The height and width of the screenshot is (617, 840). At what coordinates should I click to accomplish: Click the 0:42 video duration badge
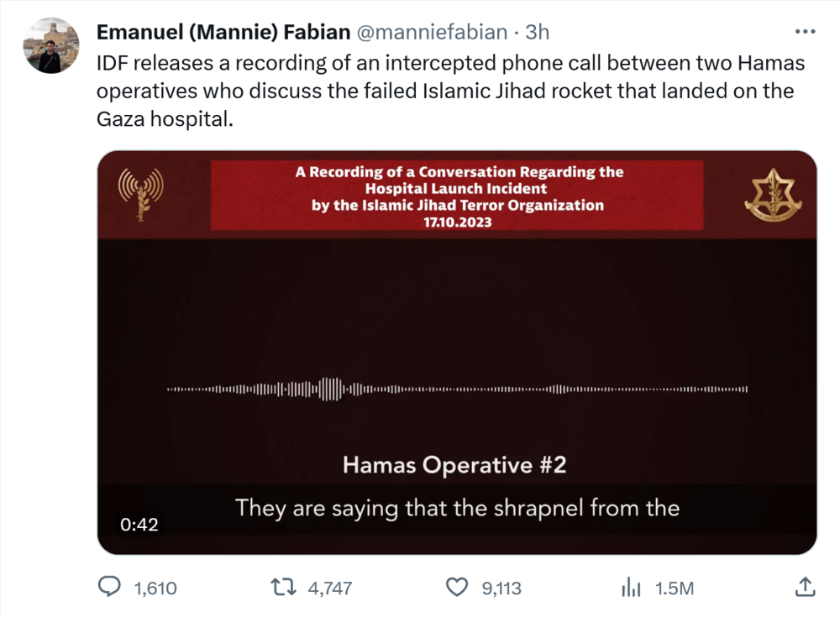139,525
